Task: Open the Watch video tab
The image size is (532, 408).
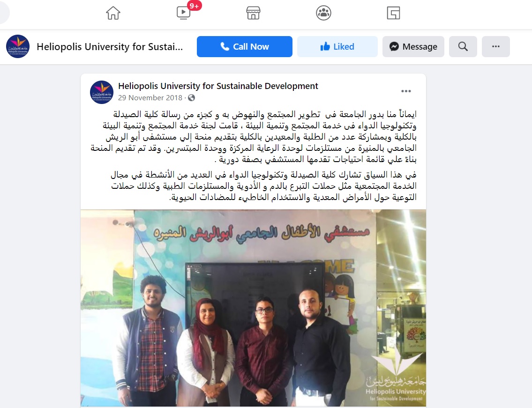Action: click(x=184, y=13)
